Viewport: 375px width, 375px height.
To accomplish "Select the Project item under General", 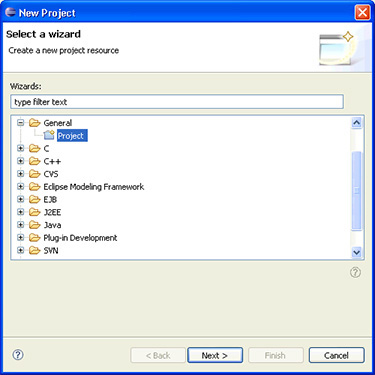I will (72, 136).
